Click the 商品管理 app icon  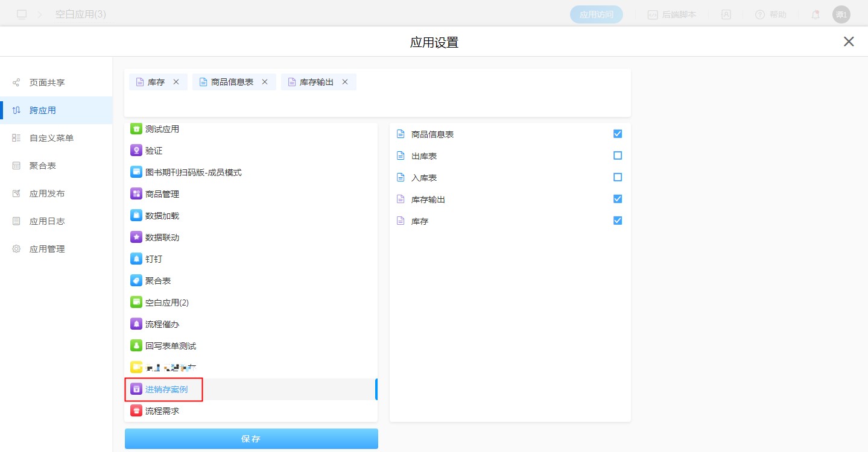(136, 194)
